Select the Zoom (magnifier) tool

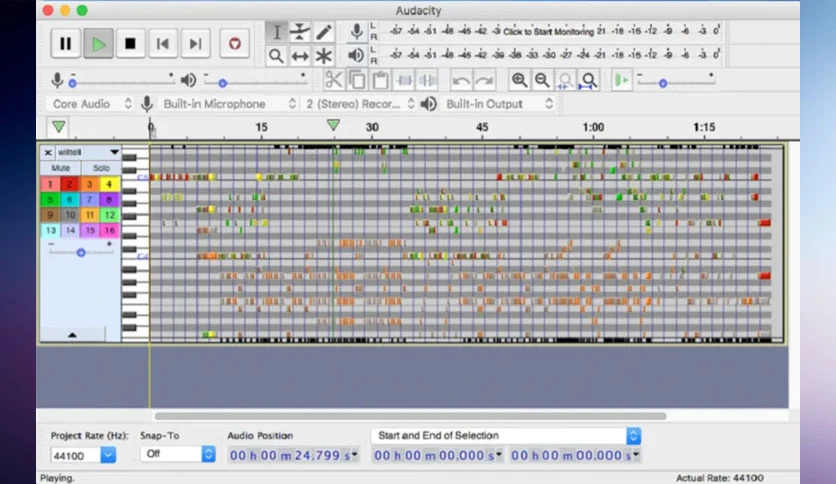276,55
